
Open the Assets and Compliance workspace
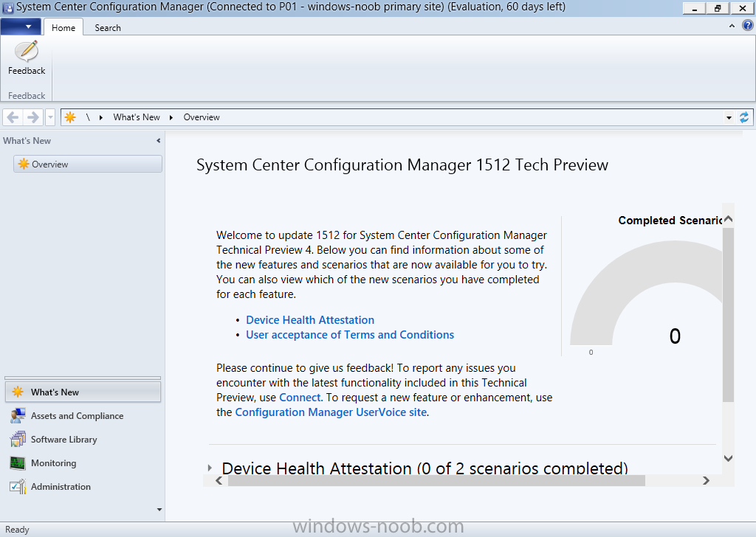[x=83, y=415]
